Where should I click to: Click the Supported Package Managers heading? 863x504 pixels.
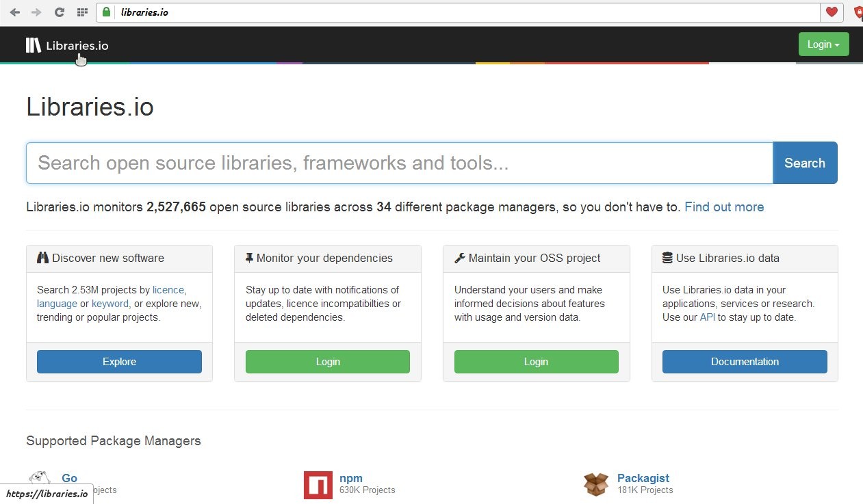[x=114, y=441]
